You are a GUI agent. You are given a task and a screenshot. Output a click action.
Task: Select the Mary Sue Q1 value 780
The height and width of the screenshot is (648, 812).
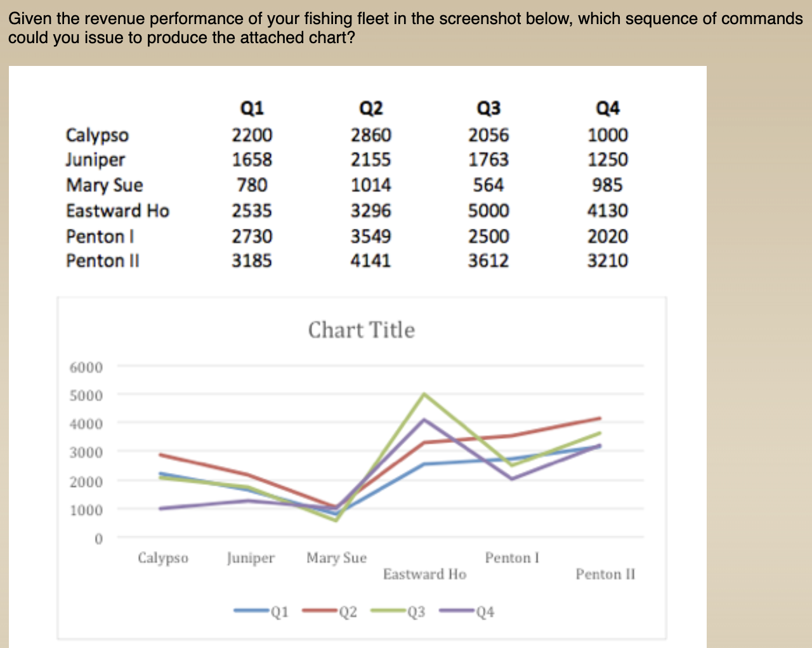coord(252,185)
